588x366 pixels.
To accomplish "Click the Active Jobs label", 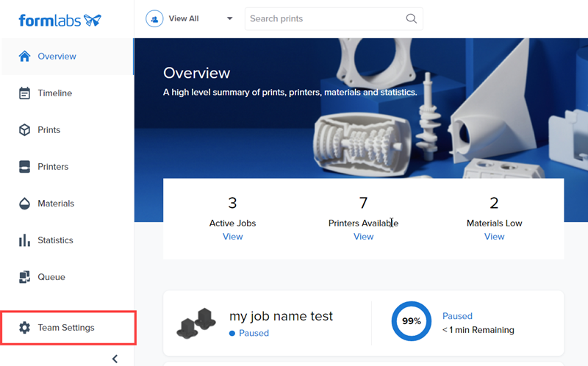I will [232, 223].
